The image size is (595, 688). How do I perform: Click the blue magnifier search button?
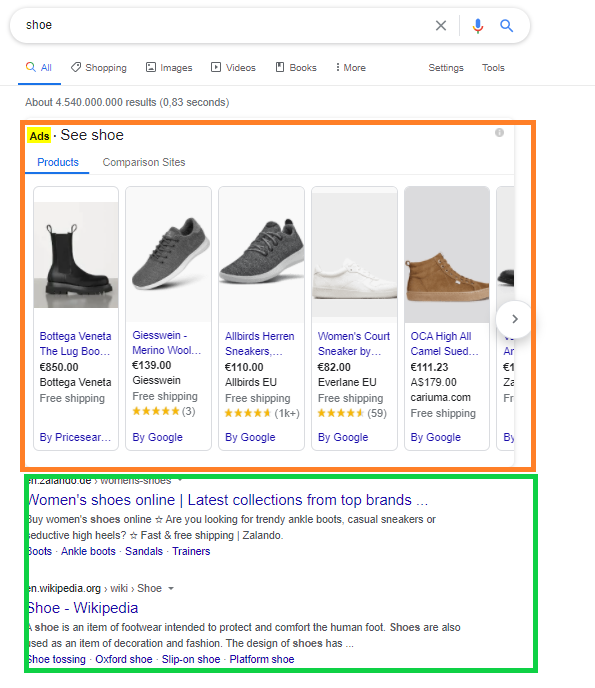pos(506,25)
